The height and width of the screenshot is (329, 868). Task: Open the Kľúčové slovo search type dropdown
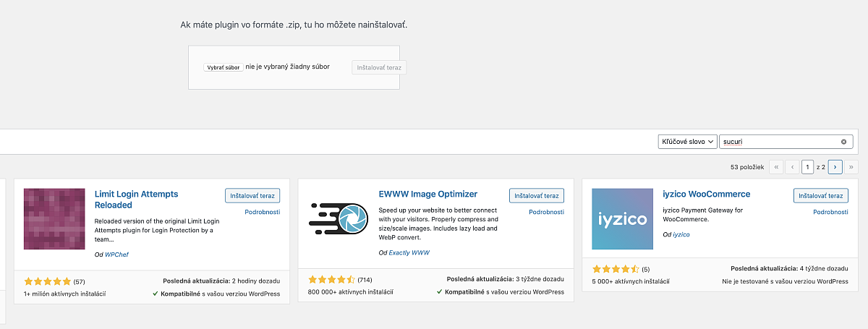coord(687,142)
